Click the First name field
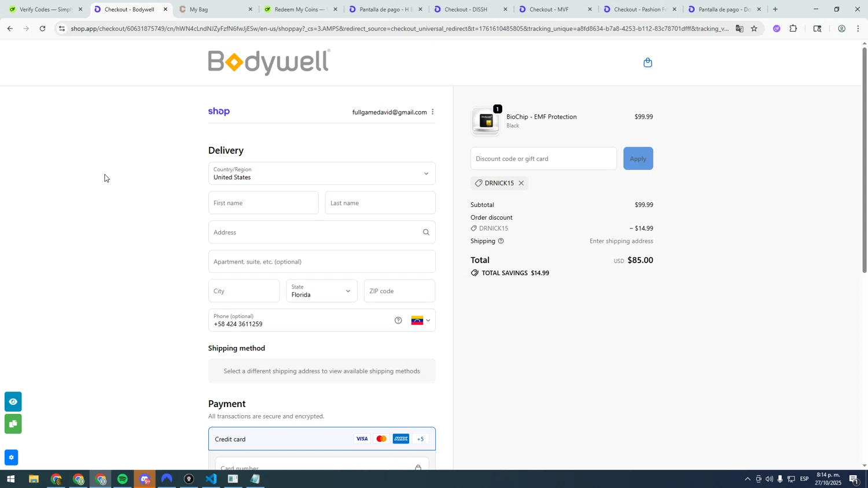 [x=263, y=203]
